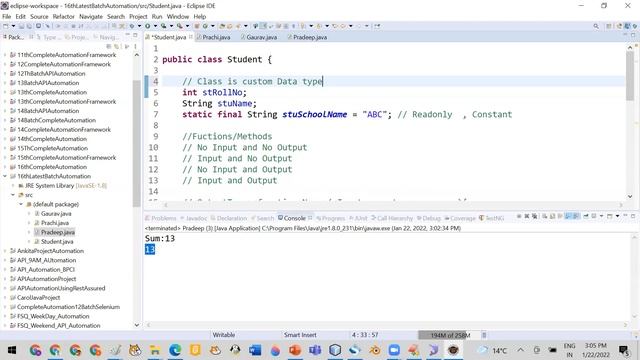The height and width of the screenshot is (360, 640).
Task: Expand the 13thCompleteAutomation project
Action: pos(5,92)
